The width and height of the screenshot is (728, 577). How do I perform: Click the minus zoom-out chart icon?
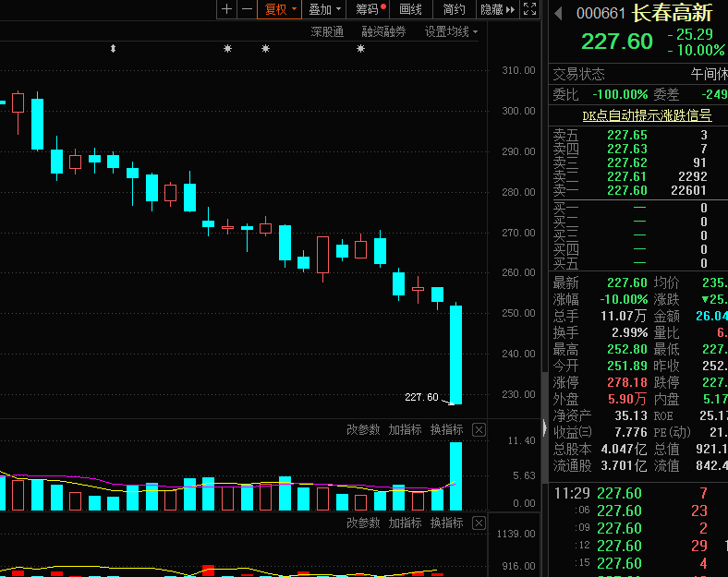tap(247, 9)
